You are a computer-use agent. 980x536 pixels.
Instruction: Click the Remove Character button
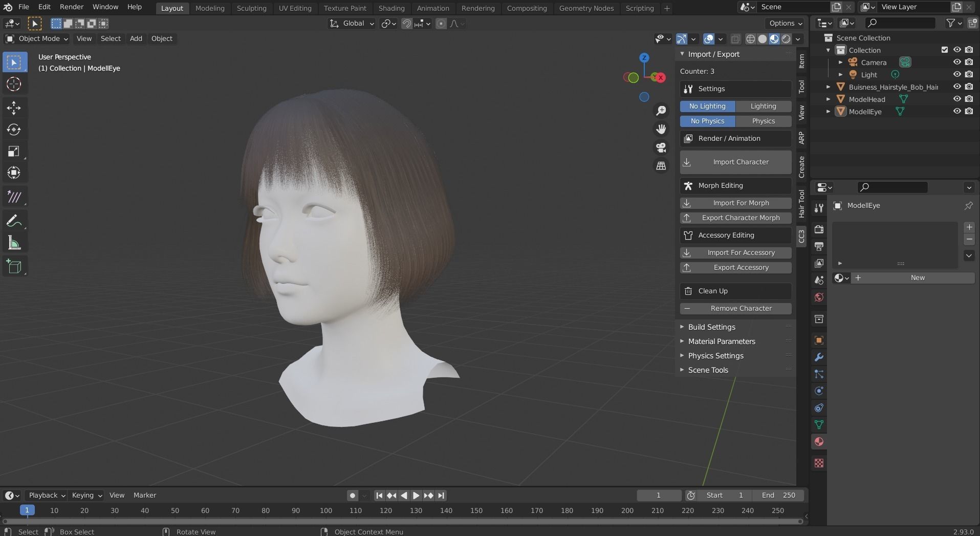(735, 308)
